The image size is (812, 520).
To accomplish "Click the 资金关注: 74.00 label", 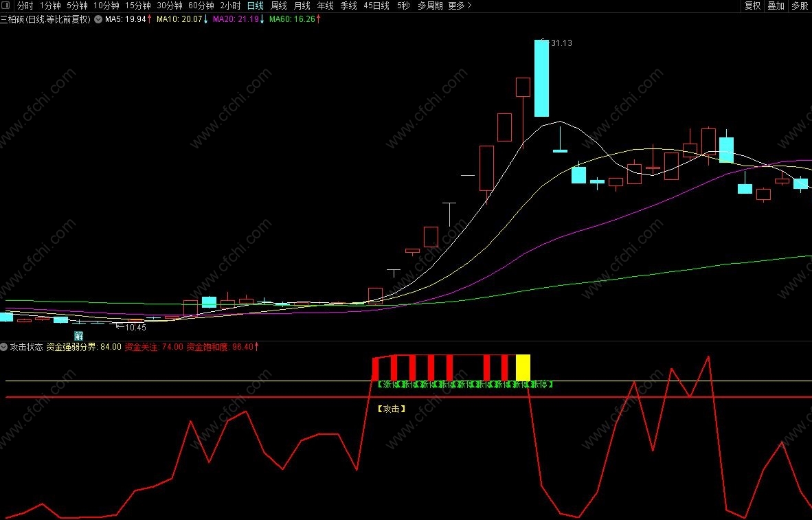I will (x=155, y=347).
